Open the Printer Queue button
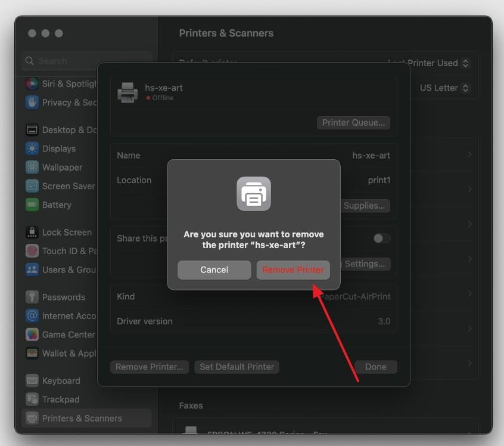504x446 pixels. pyautogui.click(x=353, y=123)
